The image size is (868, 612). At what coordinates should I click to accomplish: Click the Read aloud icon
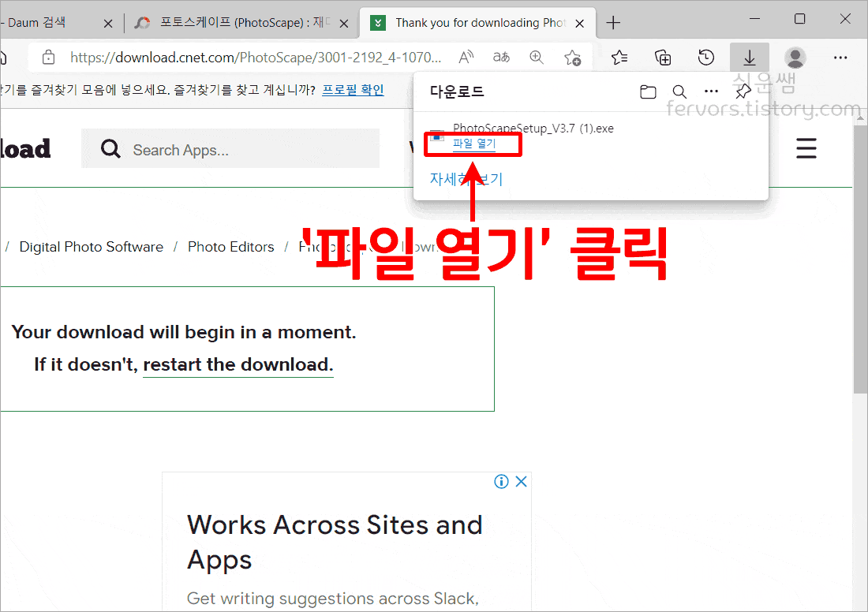466,57
